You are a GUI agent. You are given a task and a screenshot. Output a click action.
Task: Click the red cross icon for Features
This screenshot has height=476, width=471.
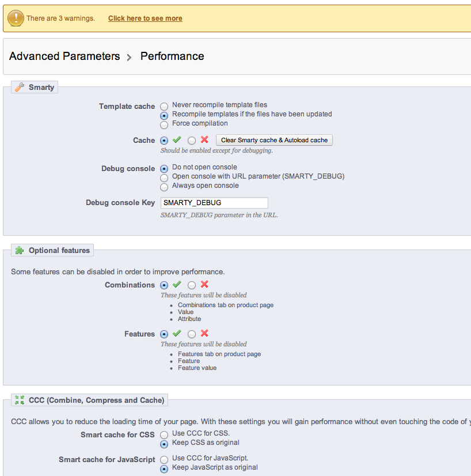(x=205, y=333)
